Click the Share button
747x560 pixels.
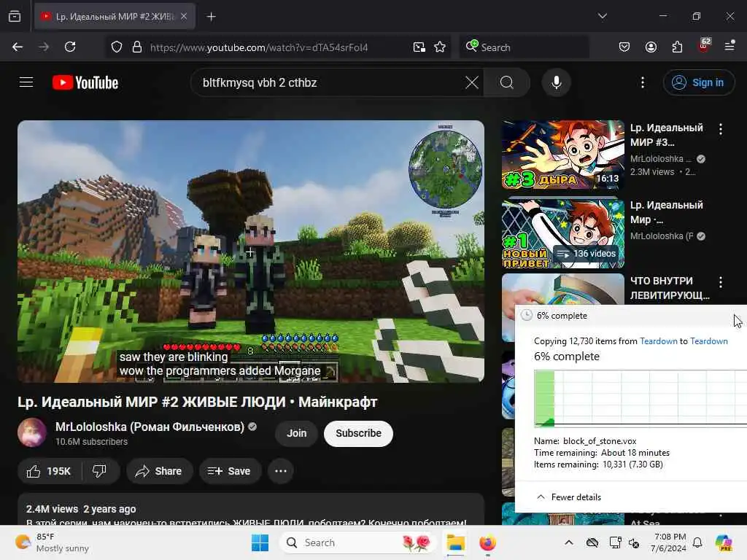point(159,471)
